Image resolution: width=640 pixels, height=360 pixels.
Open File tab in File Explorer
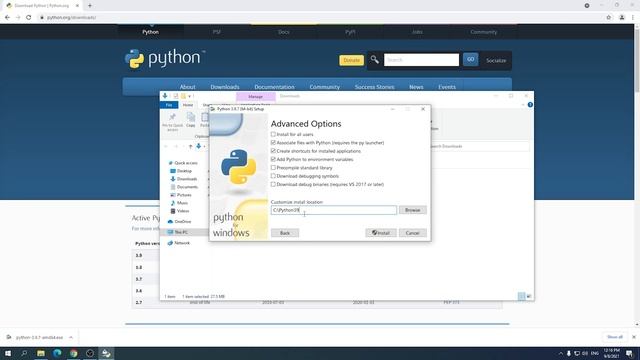pos(169,105)
